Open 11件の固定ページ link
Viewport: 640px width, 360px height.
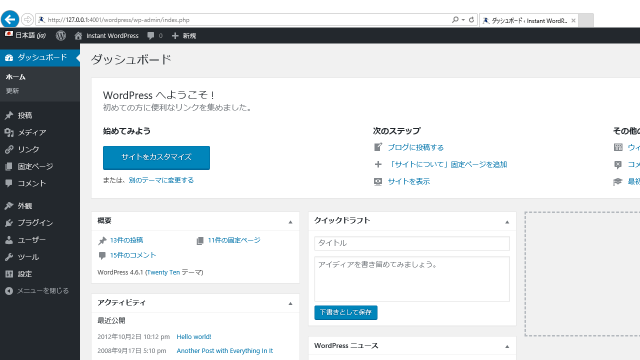click(x=234, y=240)
